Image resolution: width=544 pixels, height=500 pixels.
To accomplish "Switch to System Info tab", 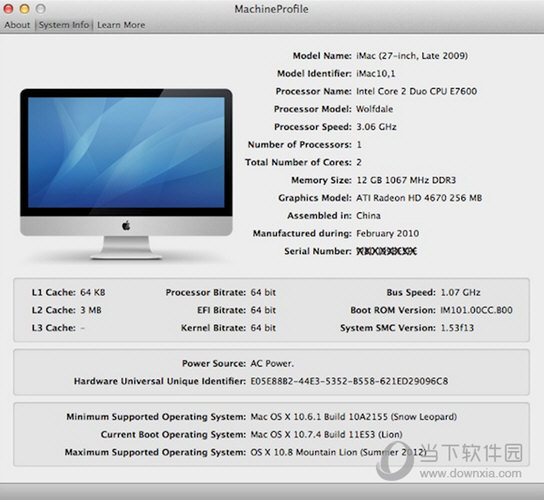I will [64, 25].
